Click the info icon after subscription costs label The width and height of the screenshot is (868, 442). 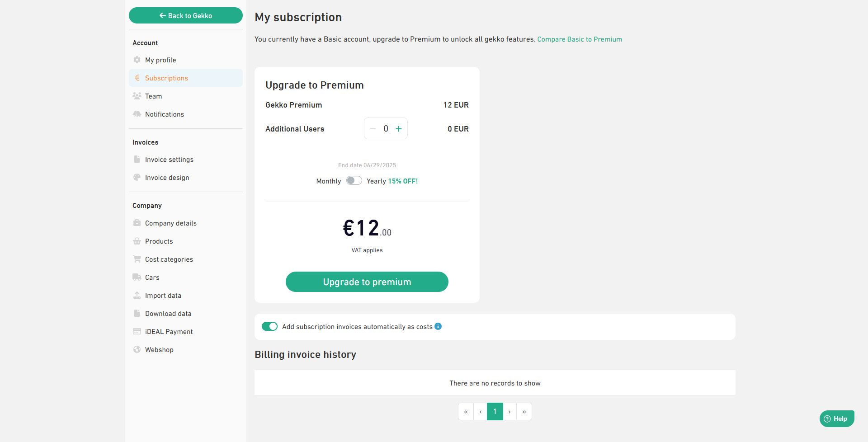(438, 326)
